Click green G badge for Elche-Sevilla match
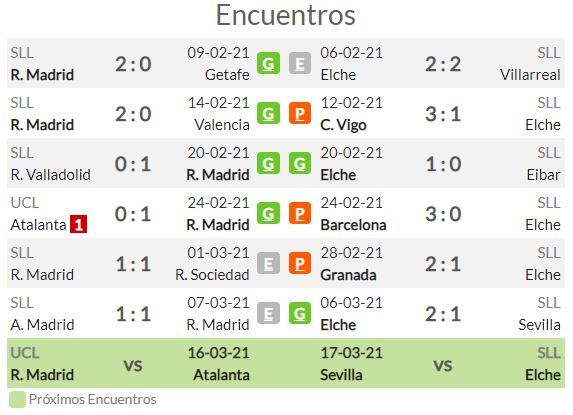This screenshot has width=573, height=415. 300,314
